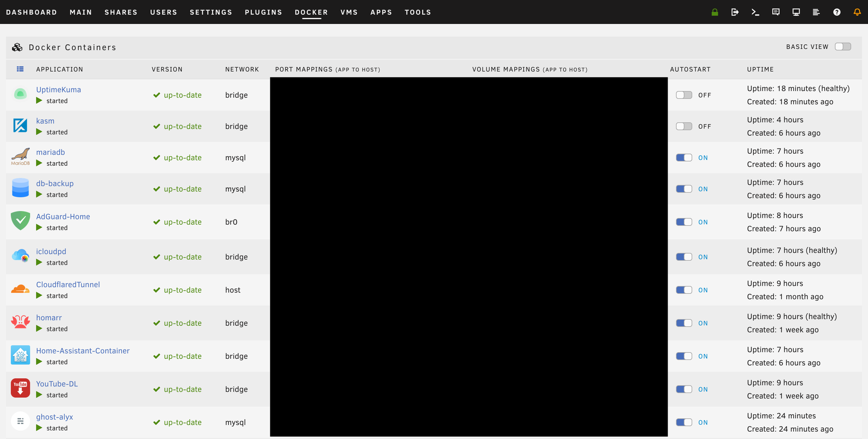Click the notification bell icon
This screenshot has height=439, width=868.
click(x=857, y=12)
